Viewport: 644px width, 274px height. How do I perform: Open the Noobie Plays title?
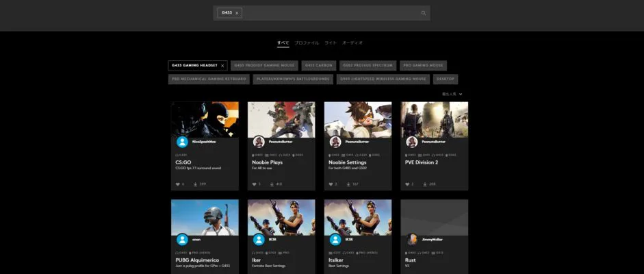(x=268, y=162)
